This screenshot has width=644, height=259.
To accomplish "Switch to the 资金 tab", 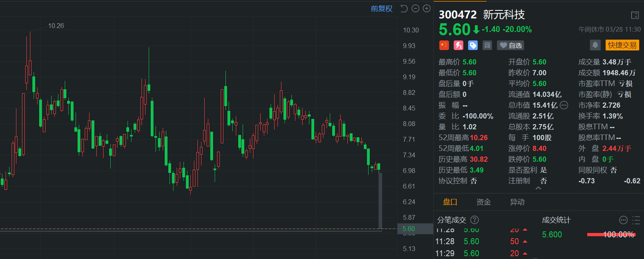I will pos(483,202).
